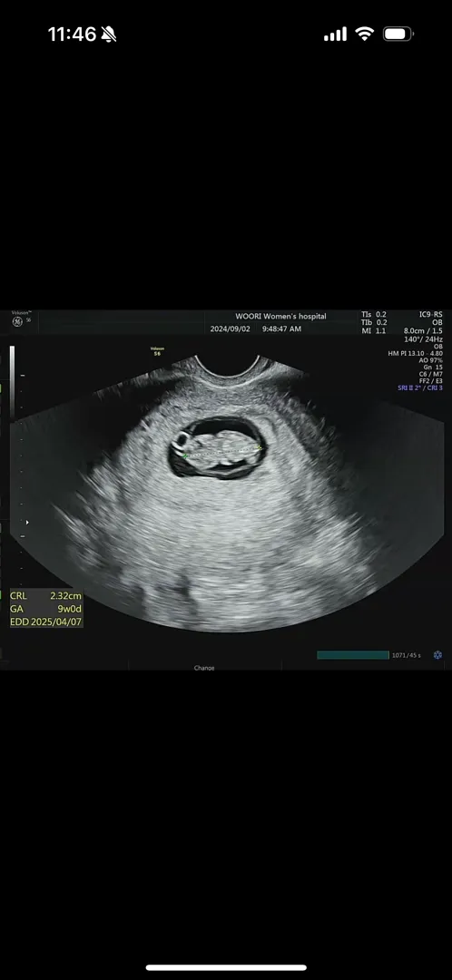Tap the 1071/45 s counter

[x=407, y=655]
